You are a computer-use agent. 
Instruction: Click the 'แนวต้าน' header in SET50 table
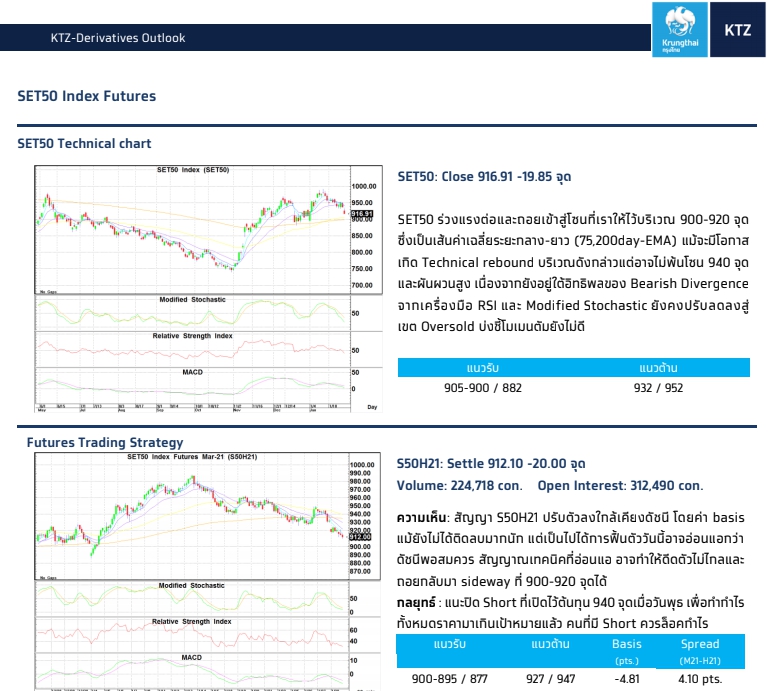[658, 368]
